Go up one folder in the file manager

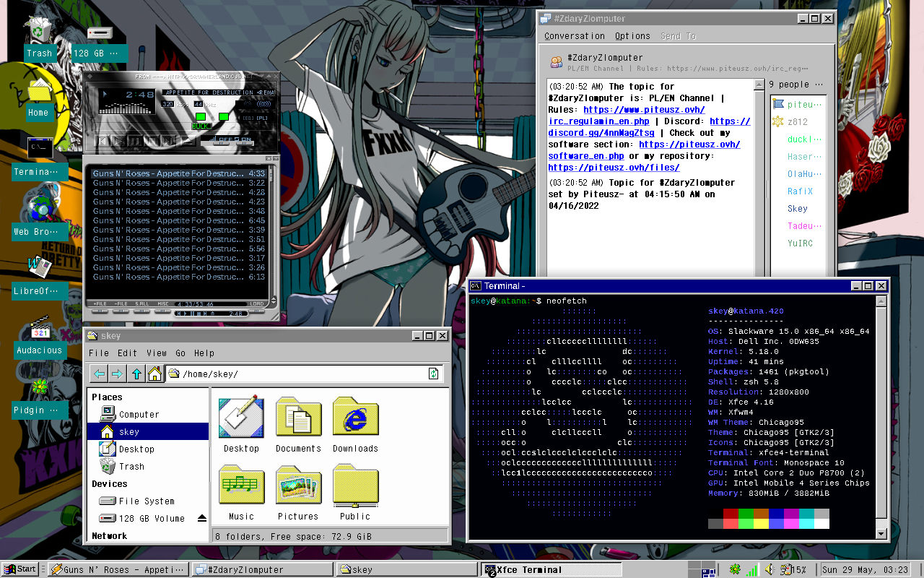pyautogui.click(x=136, y=374)
